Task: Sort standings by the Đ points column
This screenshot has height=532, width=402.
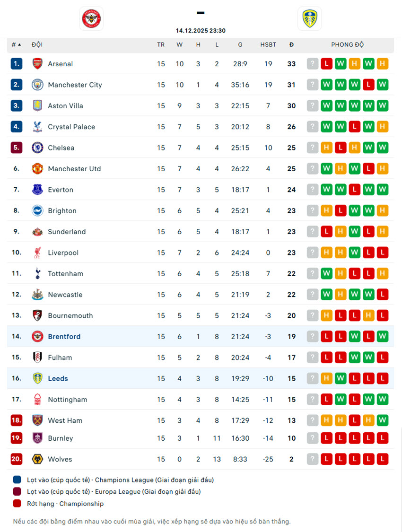Action: click(x=291, y=44)
